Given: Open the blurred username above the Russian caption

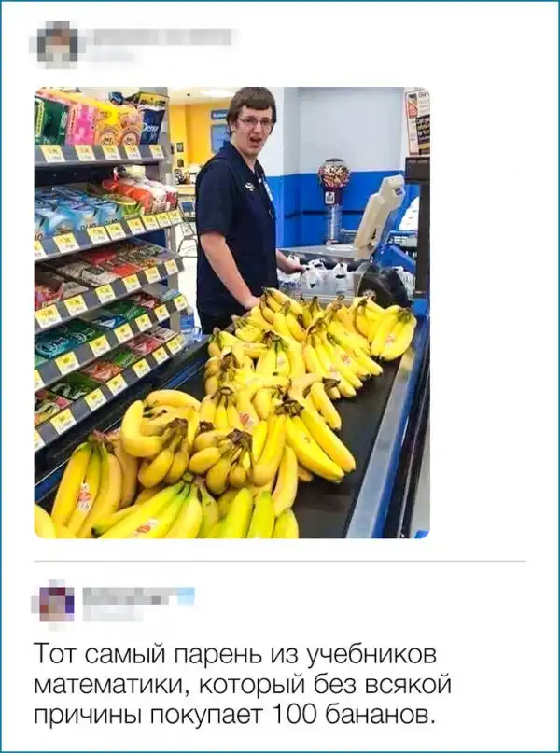Looking at the screenshot, I should pyautogui.click(x=130, y=596).
